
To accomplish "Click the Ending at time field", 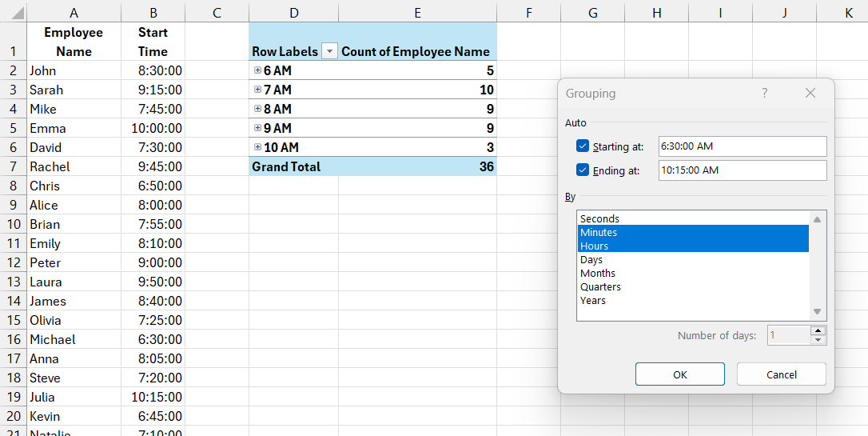I will [x=743, y=170].
